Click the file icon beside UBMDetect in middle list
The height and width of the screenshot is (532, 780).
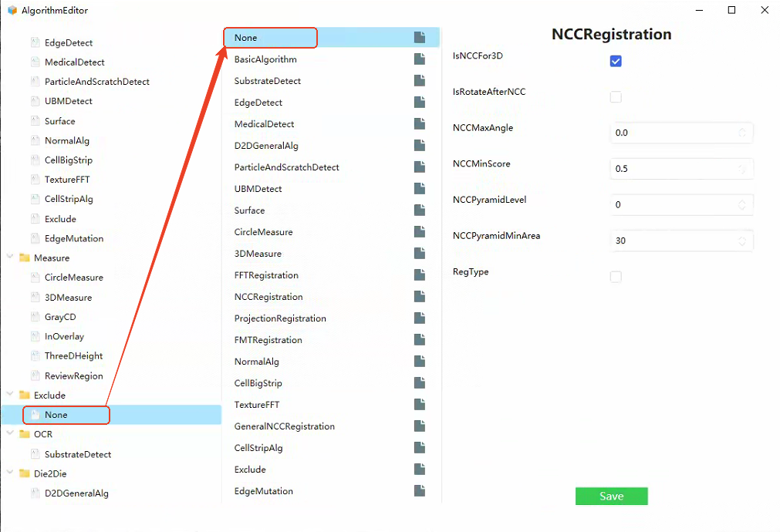tap(420, 188)
